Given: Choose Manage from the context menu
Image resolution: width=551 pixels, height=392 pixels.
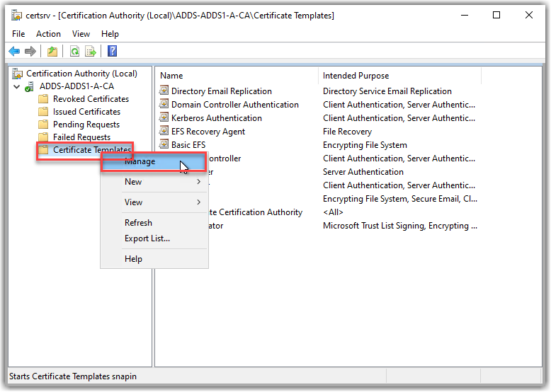Looking at the screenshot, I should [154, 161].
